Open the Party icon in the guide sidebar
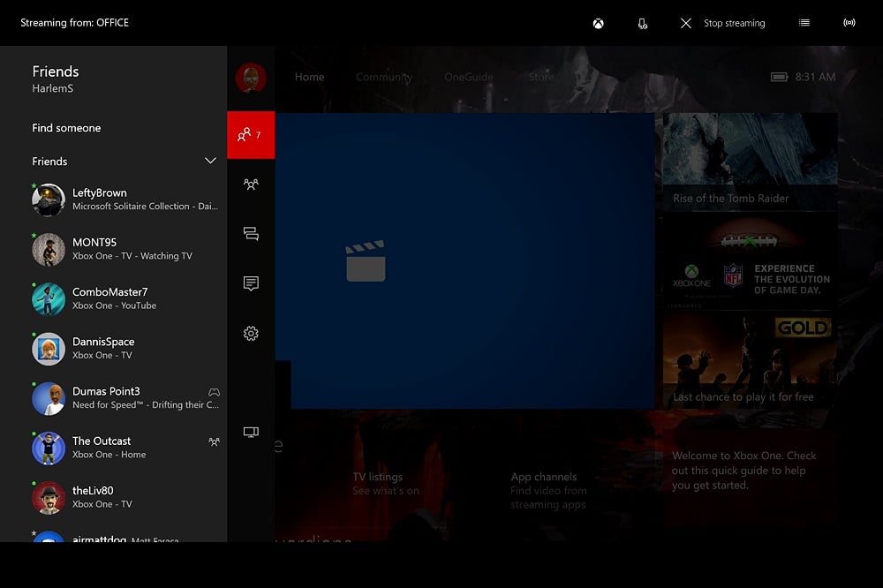The width and height of the screenshot is (883, 588). pos(251,185)
